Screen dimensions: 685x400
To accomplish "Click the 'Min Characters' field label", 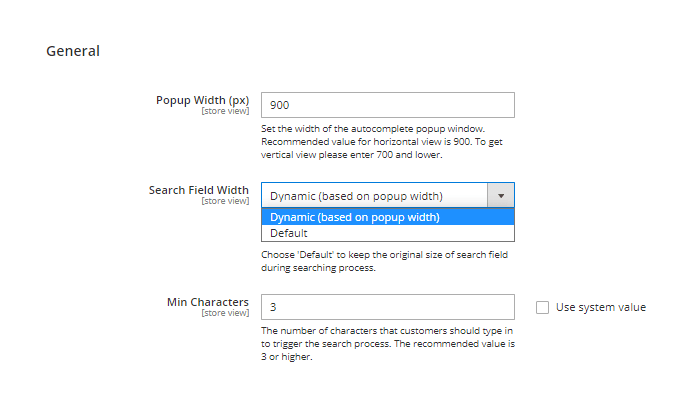I will tap(207, 301).
